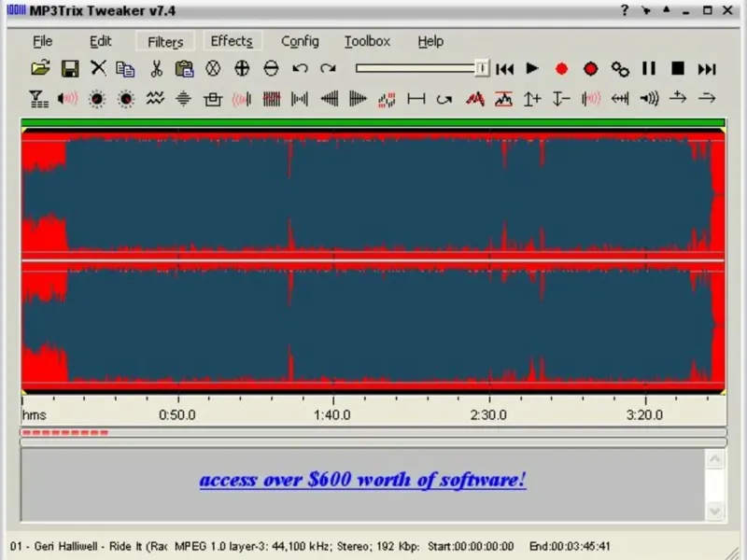This screenshot has height=560, width=747.
Task: Click the dial icon beside the zigzag waves
Action: click(x=126, y=99)
